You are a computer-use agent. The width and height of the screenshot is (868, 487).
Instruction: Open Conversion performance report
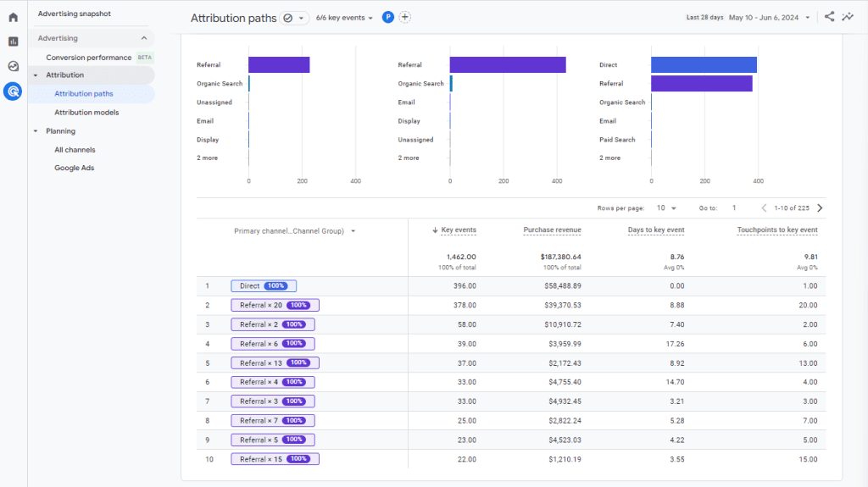point(88,58)
